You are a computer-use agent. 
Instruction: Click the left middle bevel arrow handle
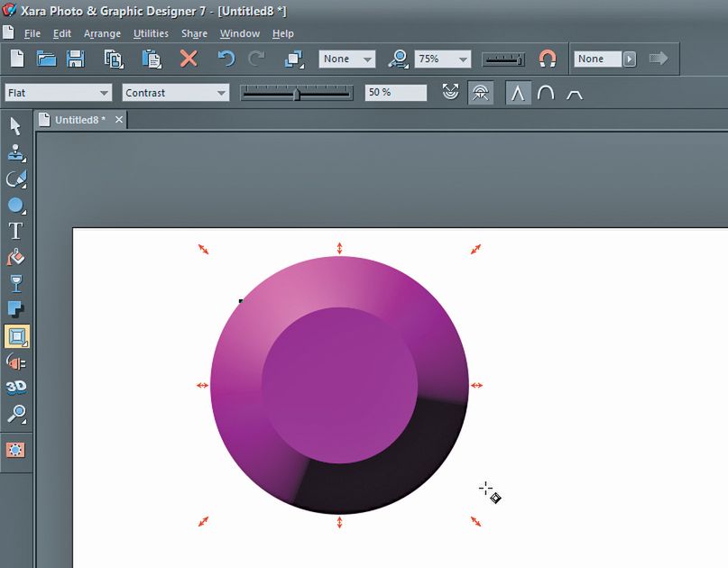click(202, 385)
